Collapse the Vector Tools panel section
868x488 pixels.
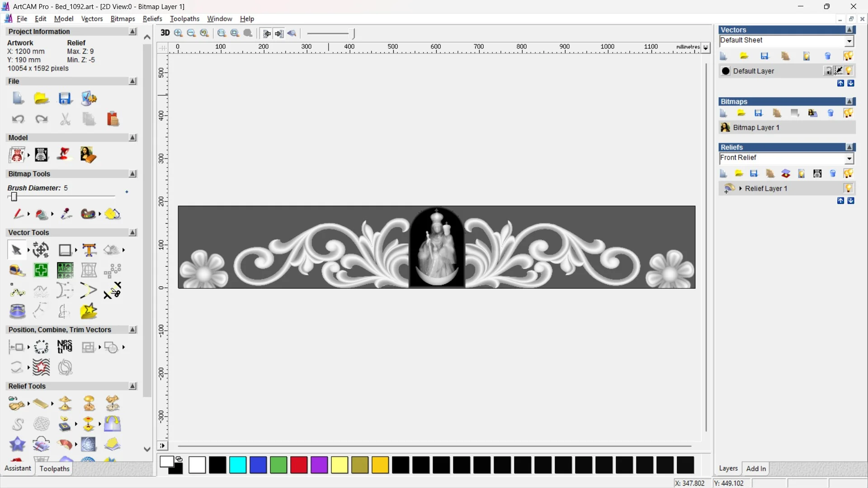click(132, 232)
